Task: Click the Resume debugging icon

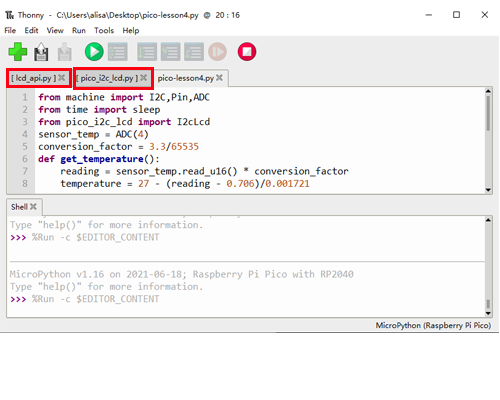Action: (x=217, y=52)
